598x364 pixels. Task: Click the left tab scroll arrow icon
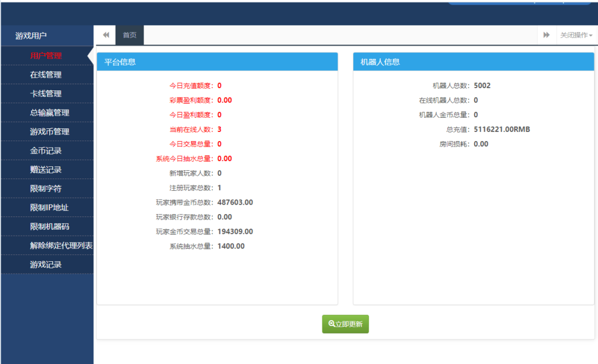pyautogui.click(x=106, y=34)
